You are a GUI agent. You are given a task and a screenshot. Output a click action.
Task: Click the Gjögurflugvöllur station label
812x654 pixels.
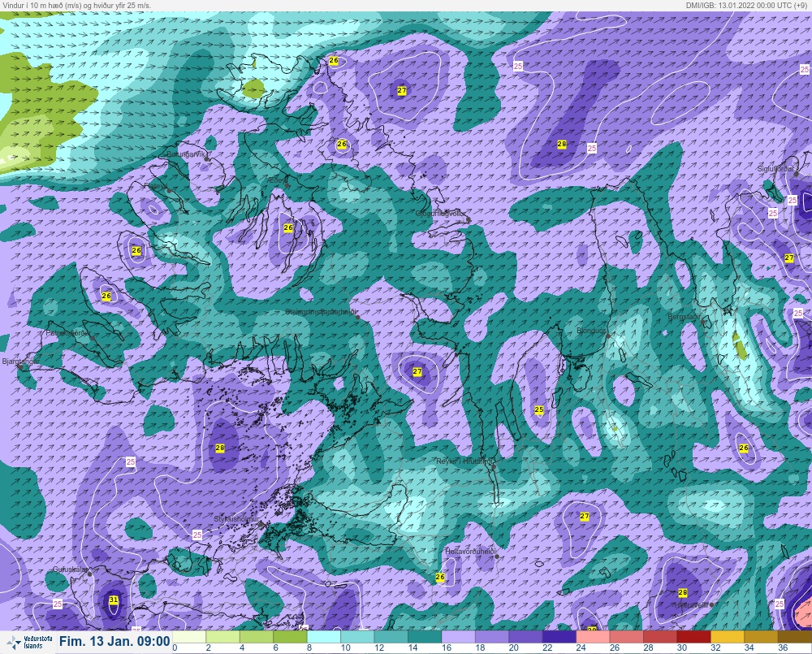441,214
